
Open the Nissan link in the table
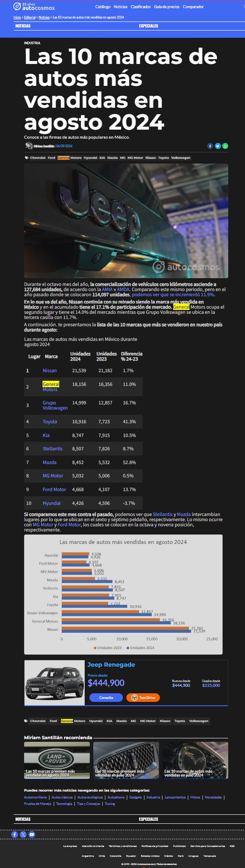click(50, 370)
